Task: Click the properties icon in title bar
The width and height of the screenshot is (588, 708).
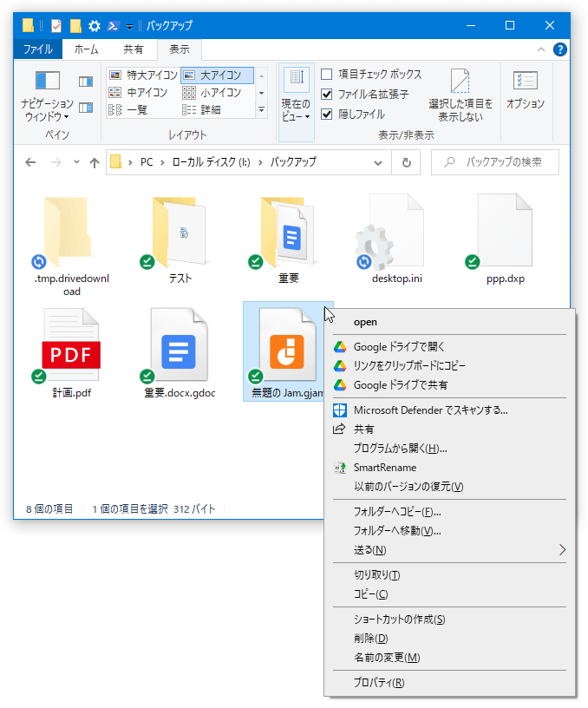Action: 56,26
